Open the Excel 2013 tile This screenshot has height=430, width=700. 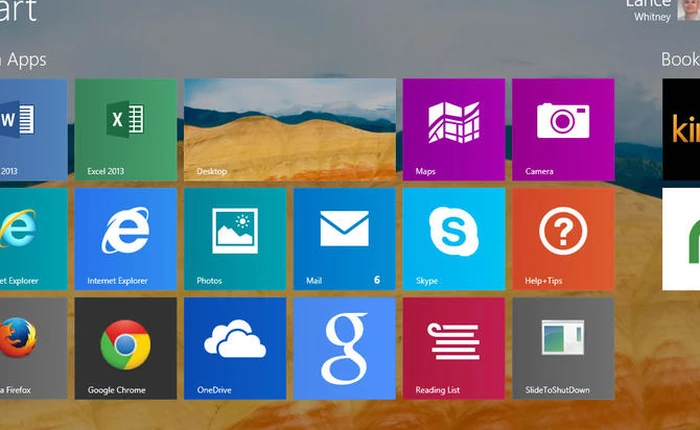pos(126,129)
